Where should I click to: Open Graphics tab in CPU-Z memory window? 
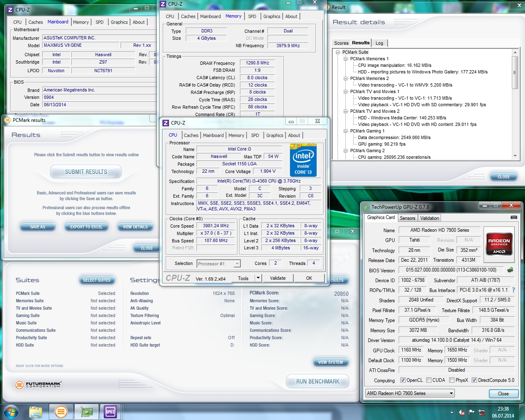click(272, 16)
